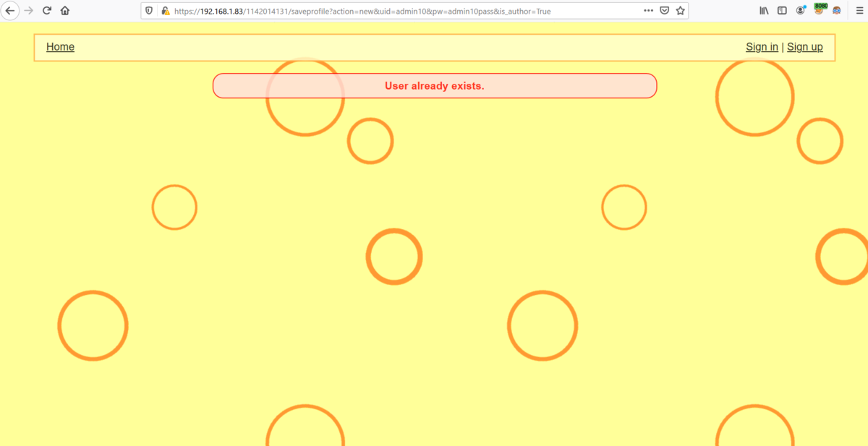This screenshot has height=446, width=868.
Task: Reload the current page
Action: pos(47,11)
